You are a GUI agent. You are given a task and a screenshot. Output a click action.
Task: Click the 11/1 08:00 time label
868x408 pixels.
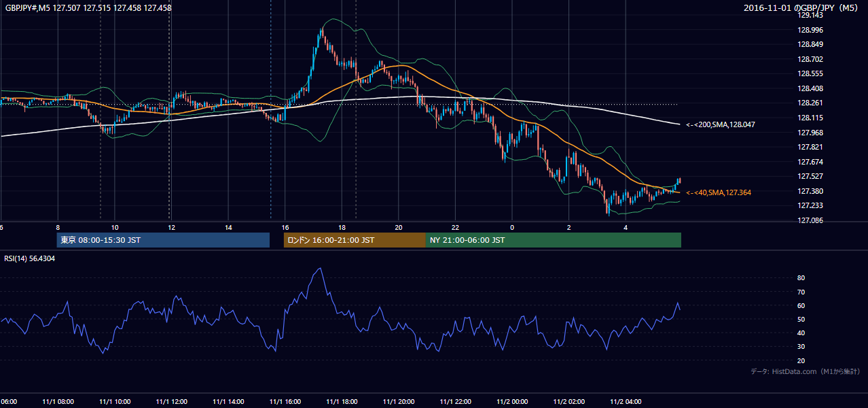point(58,401)
